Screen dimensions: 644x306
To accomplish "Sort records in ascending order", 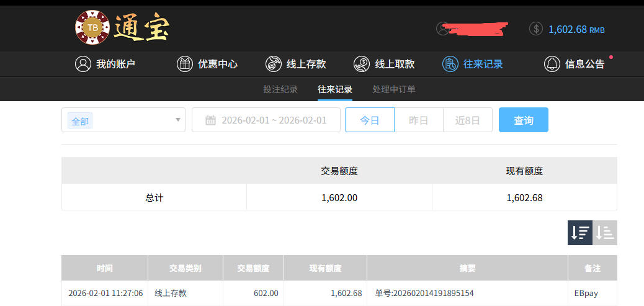I will [x=605, y=233].
